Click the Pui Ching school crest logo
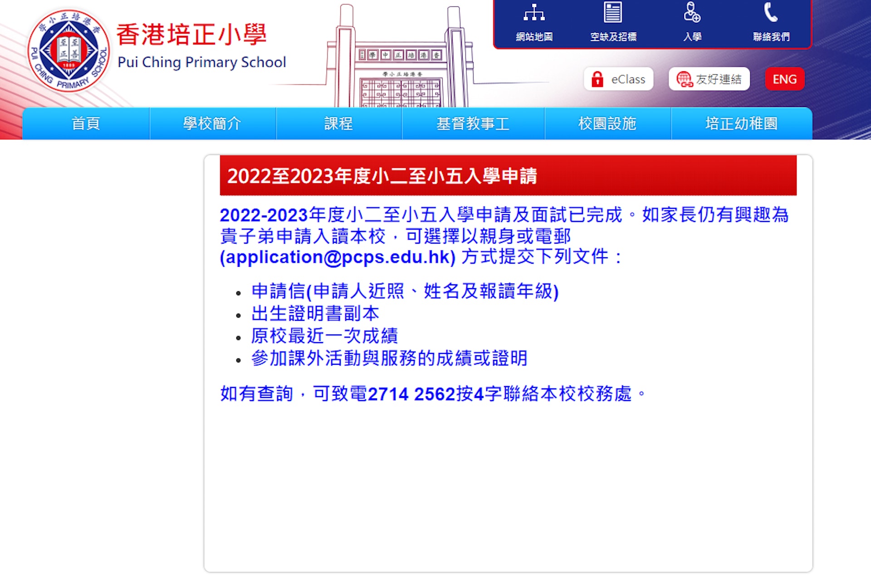Screen dimensions: 871x588 [x=69, y=50]
